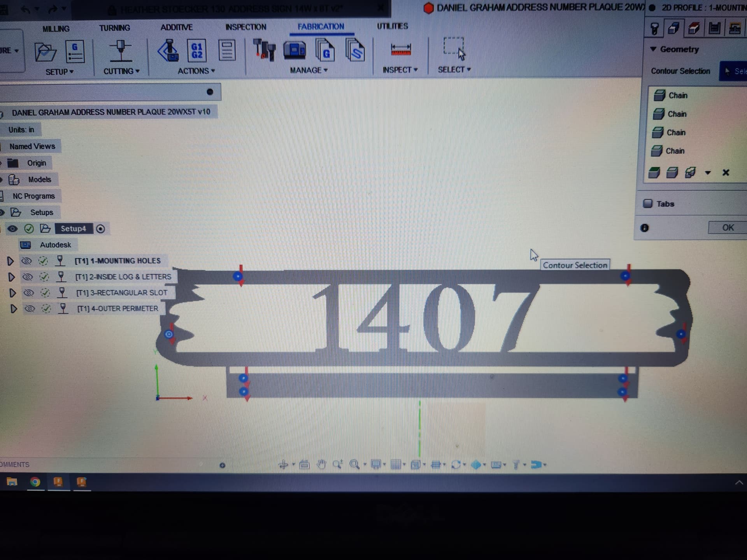Expand the 4-OUTER PERIMETER operation

pyautogui.click(x=14, y=309)
